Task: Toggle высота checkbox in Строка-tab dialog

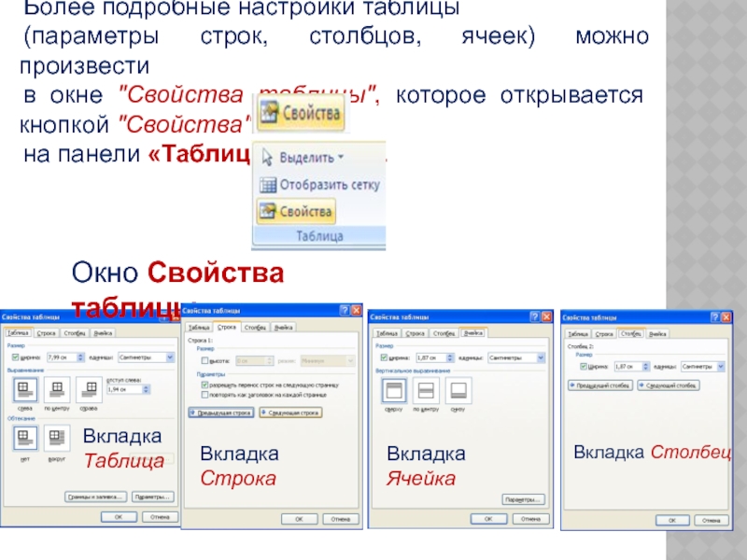Action: (204, 361)
